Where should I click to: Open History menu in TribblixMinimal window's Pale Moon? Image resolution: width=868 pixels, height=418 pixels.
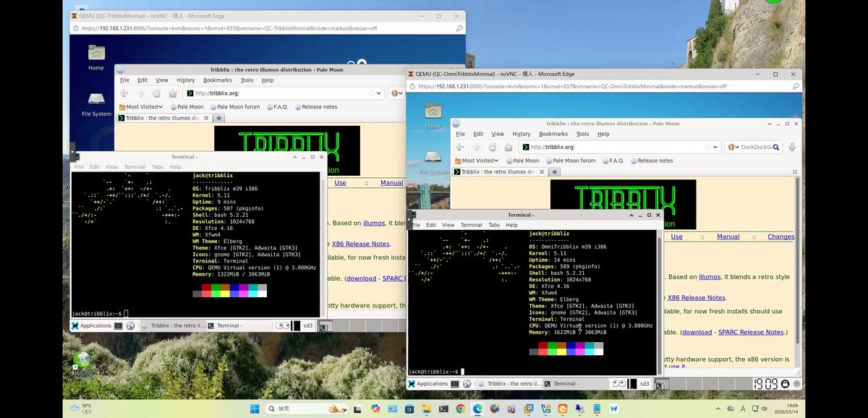(x=186, y=80)
